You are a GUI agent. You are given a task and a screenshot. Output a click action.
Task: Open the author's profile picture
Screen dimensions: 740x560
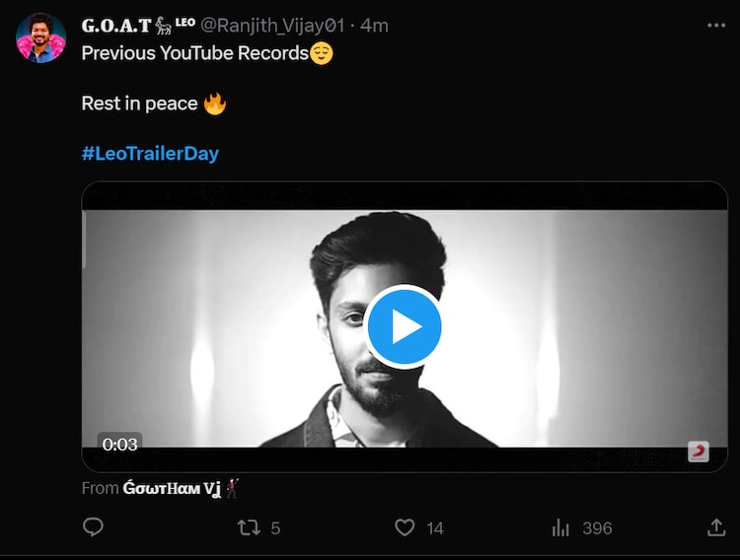pos(41,38)
